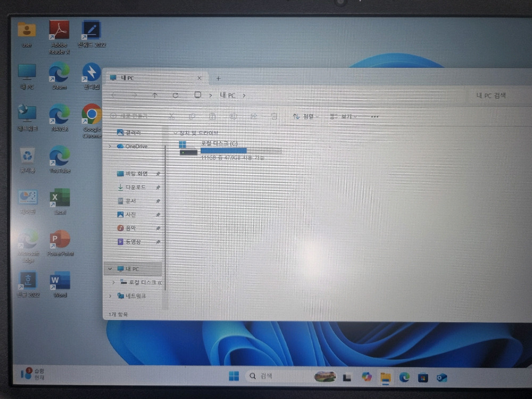This screenshot has width=532, height=399.
Task: Select the 제어판 control panel icon
Action: point(28,202)
